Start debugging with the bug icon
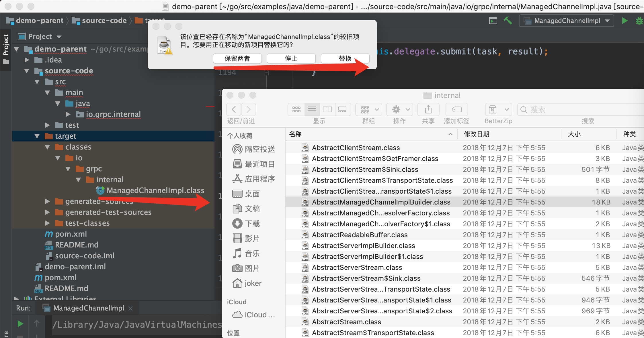This screenshot has height=338, width=644. 639,20
